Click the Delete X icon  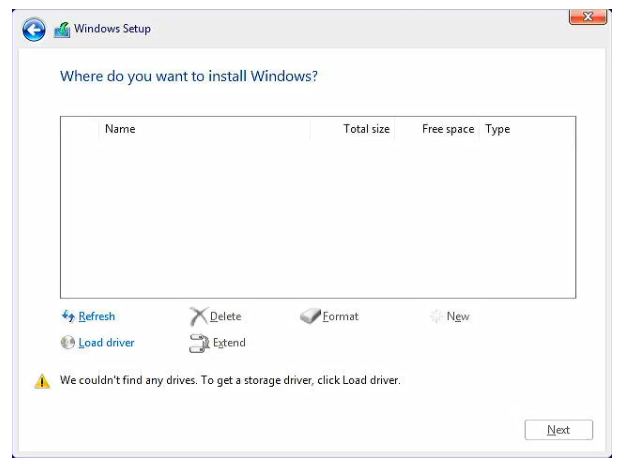198,316
